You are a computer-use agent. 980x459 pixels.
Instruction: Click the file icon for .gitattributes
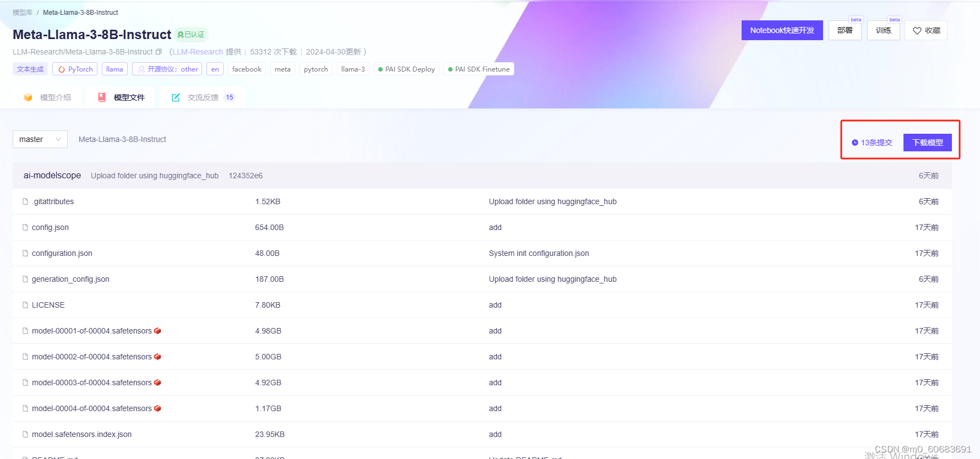[25, 201]
